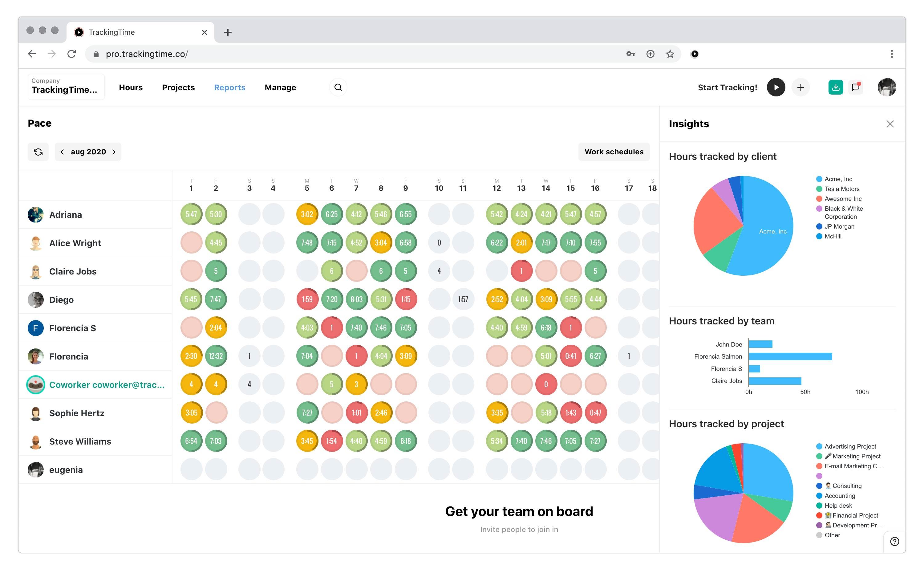This screenshot has height=573, width=924.
Task: Click Diego's 8:03 cell on day 7
Action: point(356,299)
